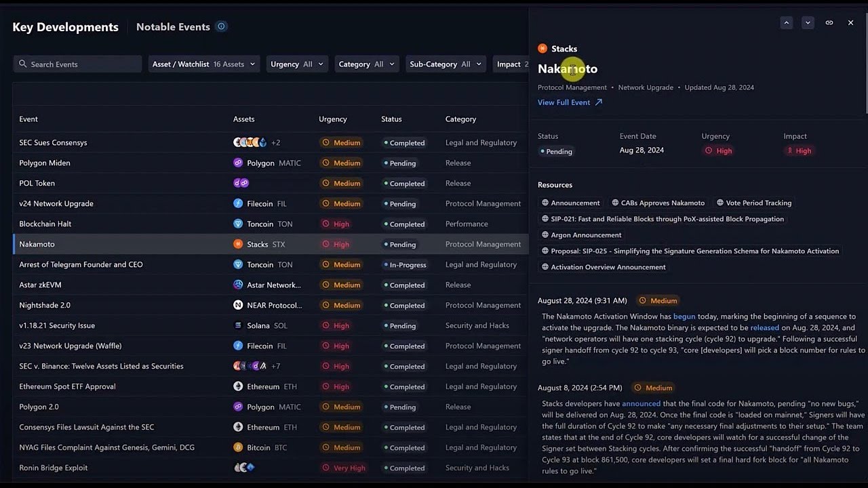Click Polygon icon in Polygon 2.0 row

click(x=238, y=407)
